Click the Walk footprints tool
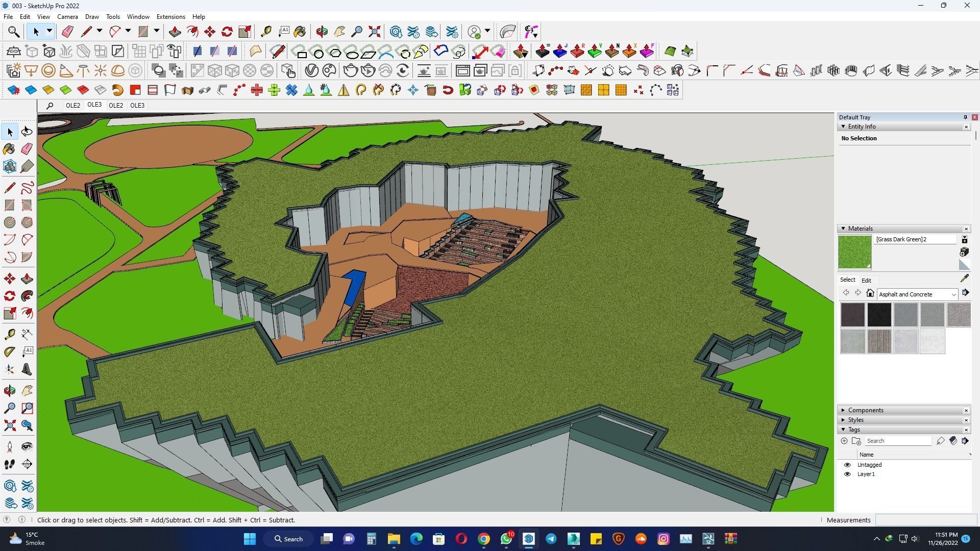 (10, 464)
